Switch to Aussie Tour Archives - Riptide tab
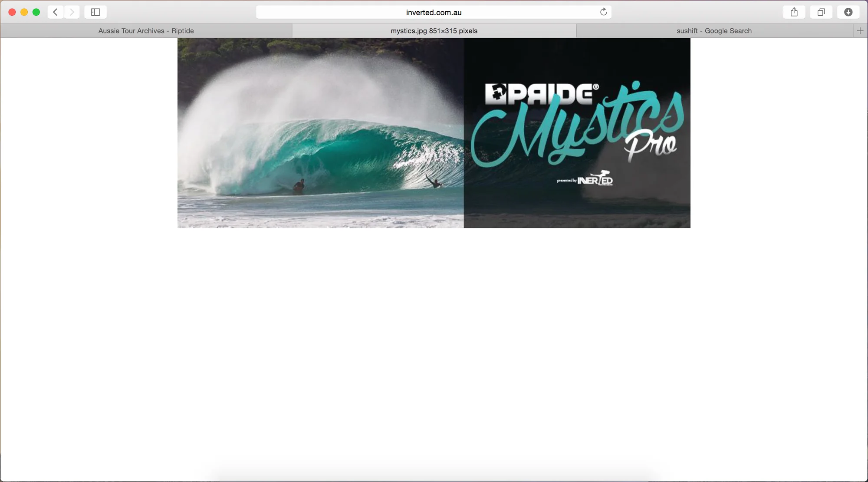This screenshot has width=868, height=482. (x=146, y=31)
